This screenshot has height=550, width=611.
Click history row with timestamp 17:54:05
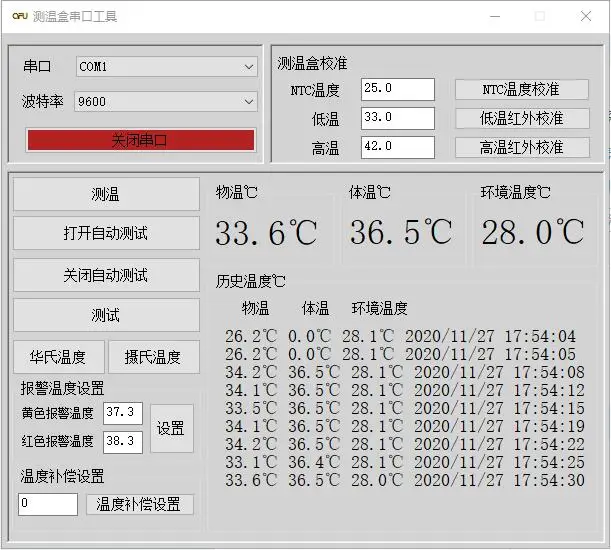[x=400, y=354]
